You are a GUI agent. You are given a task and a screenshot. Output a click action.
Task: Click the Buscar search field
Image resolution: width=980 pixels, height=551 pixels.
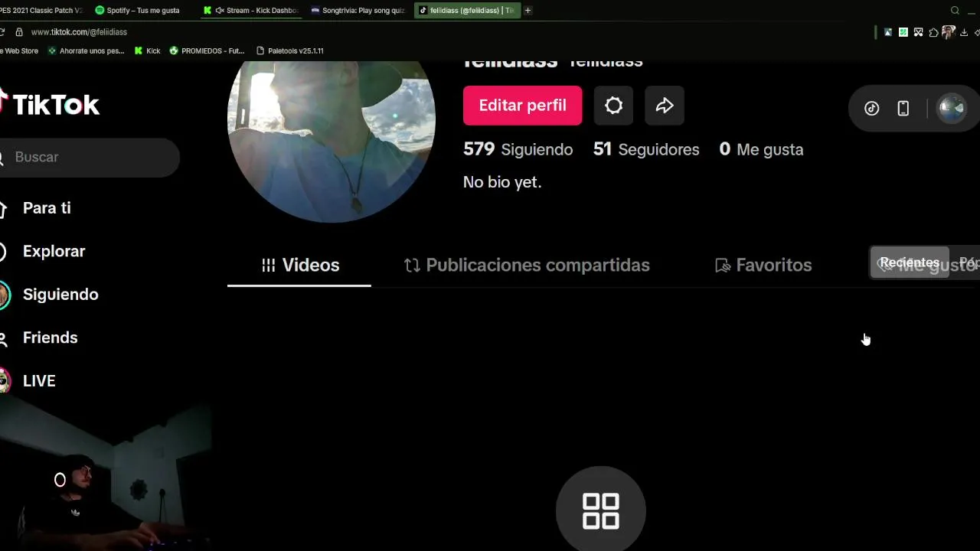pos(90,157)
